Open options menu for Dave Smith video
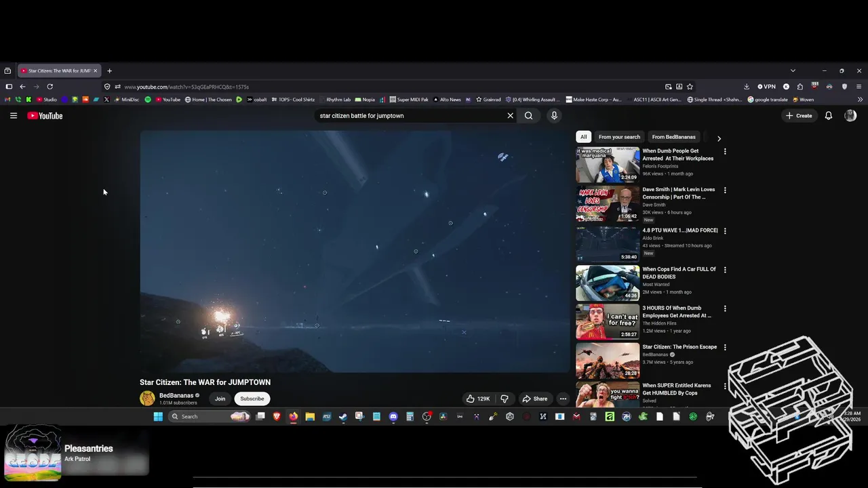 click(x=725, y=190)
